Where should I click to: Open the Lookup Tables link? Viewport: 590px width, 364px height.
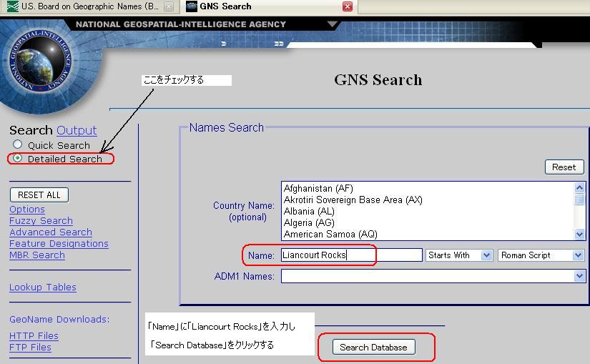pyautogui.click(x=43, y=287)
